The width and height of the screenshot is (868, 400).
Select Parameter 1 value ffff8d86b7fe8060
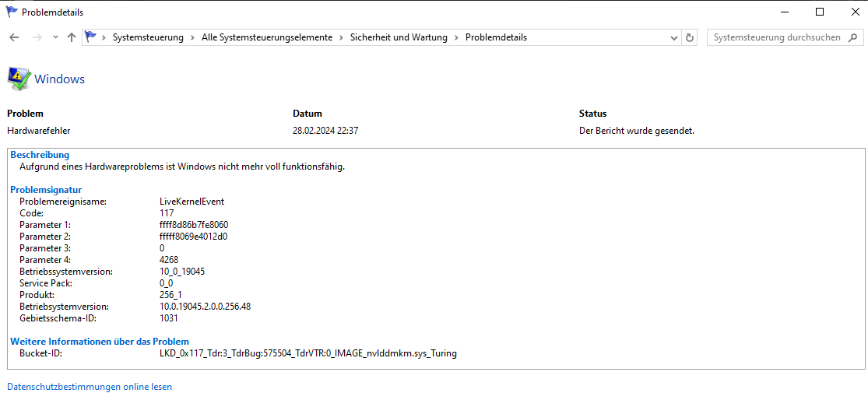(194, 225)
